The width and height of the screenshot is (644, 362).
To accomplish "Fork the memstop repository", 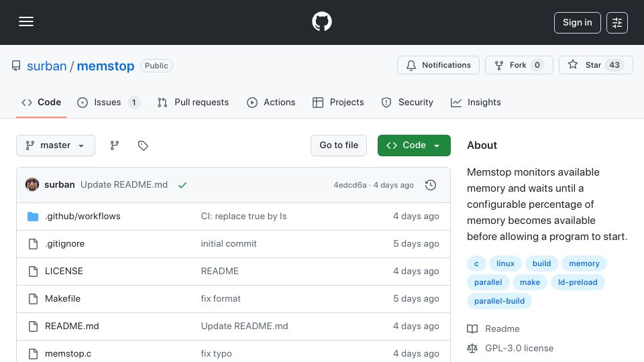I will [519, 65].
